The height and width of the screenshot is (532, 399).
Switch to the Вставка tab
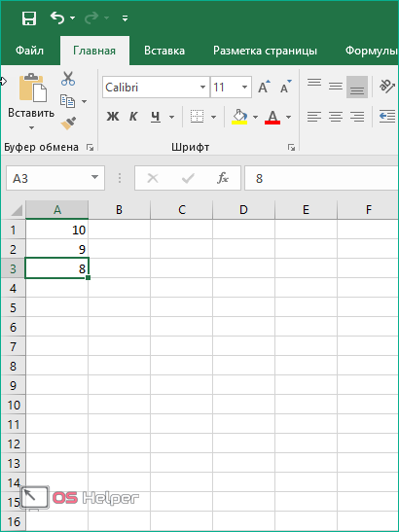point(164,51)
